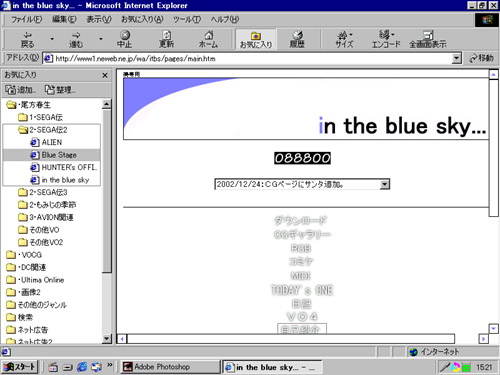Click Favorites list scroll-up arrow
This screenshot has height=375, width=500.
point(106,104)
